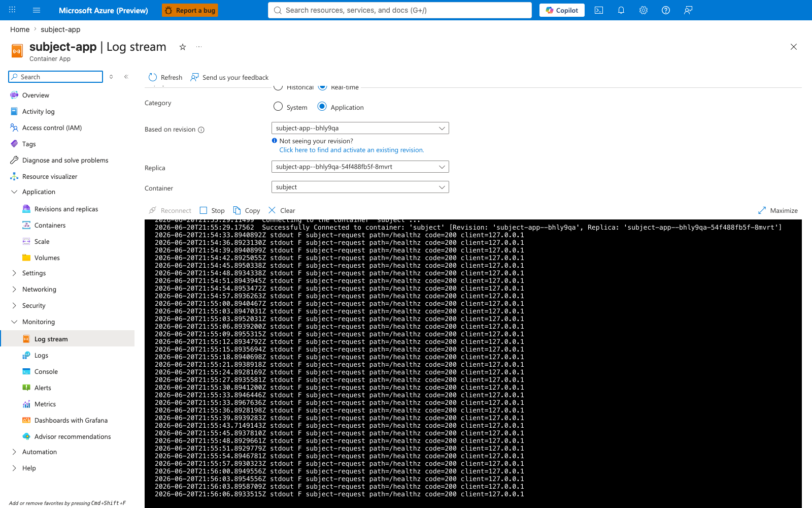812x508 pixels.
Task: Click the Report a bug button
Action: (190, 10)
